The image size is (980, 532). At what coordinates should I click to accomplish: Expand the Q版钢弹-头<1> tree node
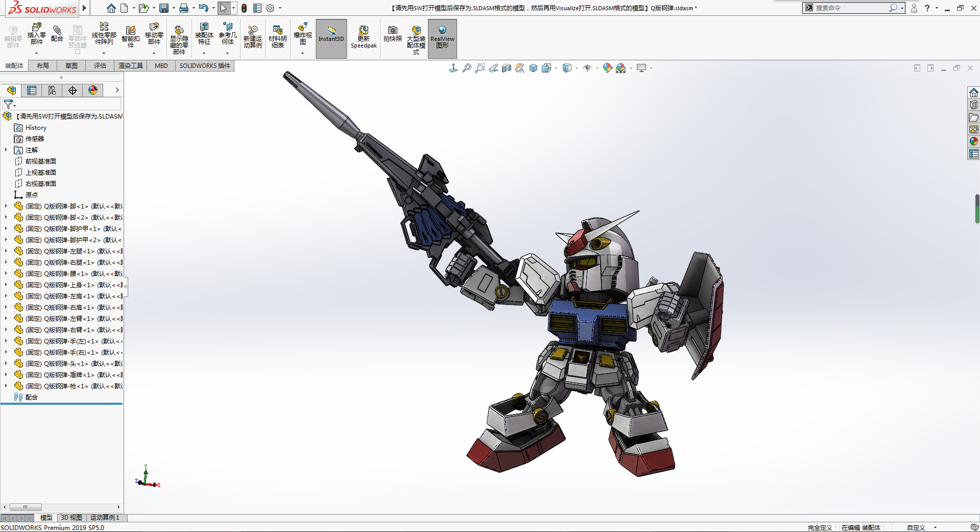point(6,363)
